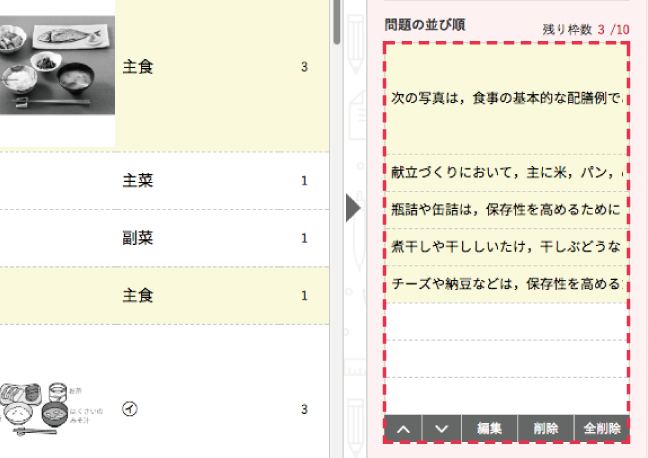Screen dimensions: 648x458
Task: Click the circled answer symbol in bottom row
Action: pos(129,409)
